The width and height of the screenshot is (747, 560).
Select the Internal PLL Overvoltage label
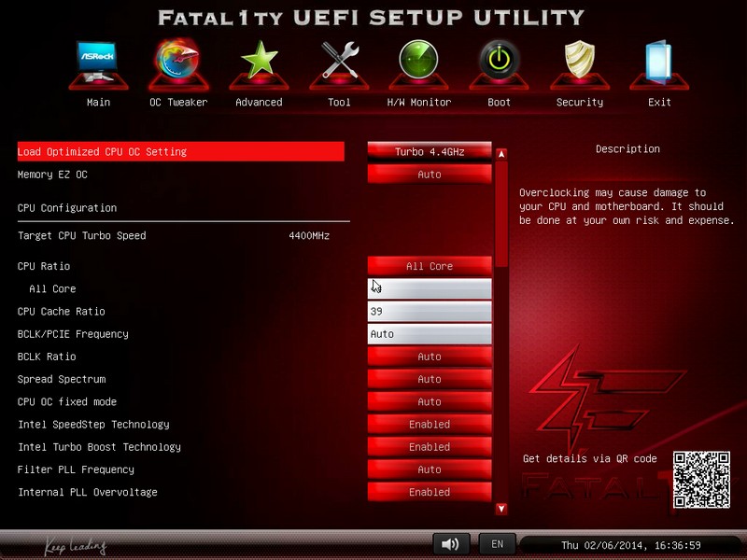88,492
